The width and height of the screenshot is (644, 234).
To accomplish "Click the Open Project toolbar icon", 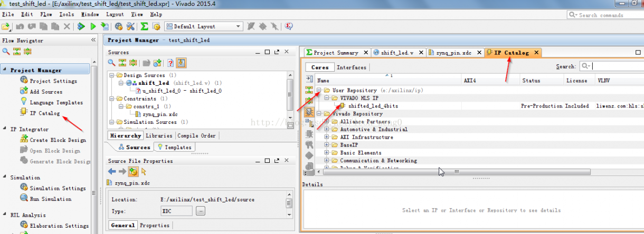I will pyautogui.click(x=6, y=26).
